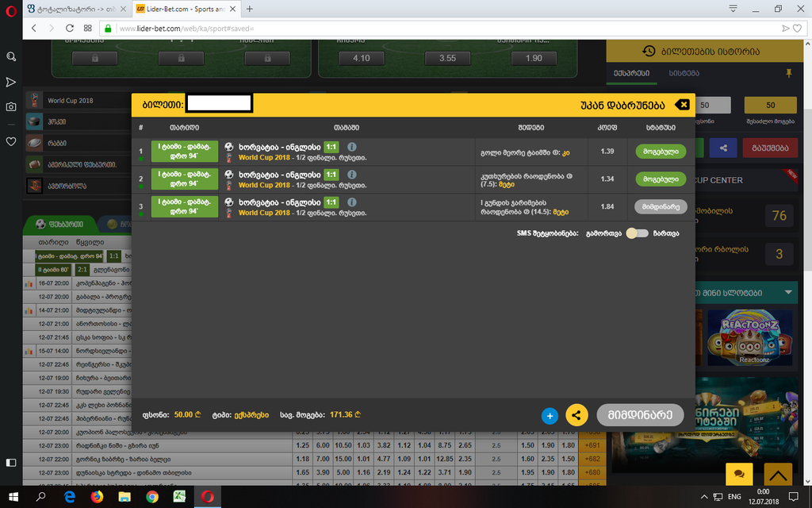812x508 pixels.
Task: Open a new browser tab
Action: [x=250, y=9]
